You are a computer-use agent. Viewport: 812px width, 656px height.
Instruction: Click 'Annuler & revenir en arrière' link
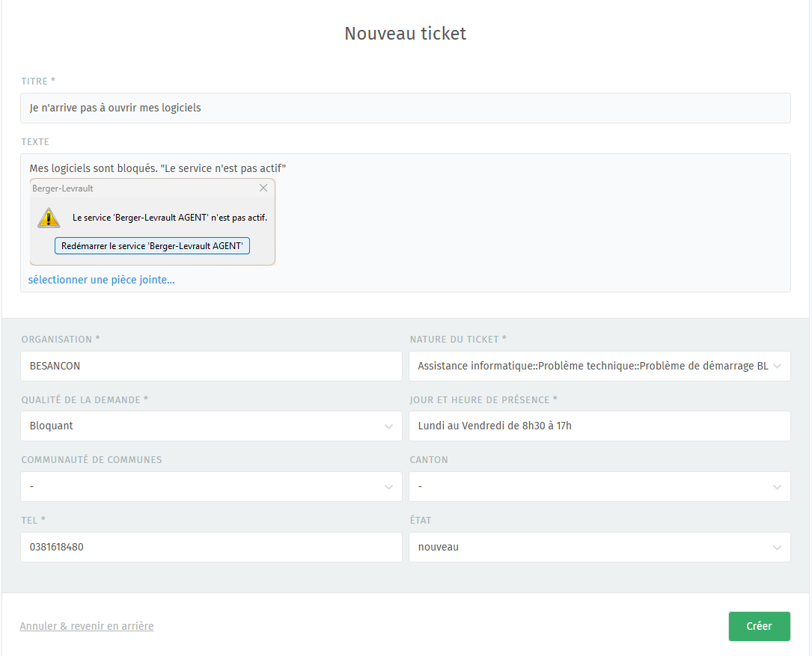[87, 626]
